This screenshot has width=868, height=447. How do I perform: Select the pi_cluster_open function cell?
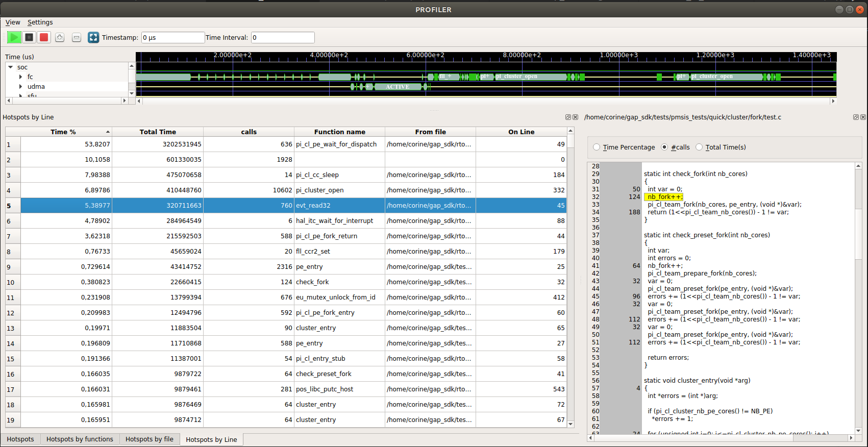339,190
